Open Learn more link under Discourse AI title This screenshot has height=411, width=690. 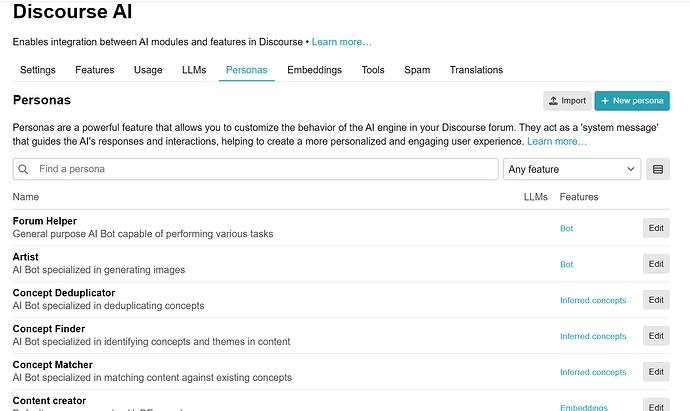point(341,42)
